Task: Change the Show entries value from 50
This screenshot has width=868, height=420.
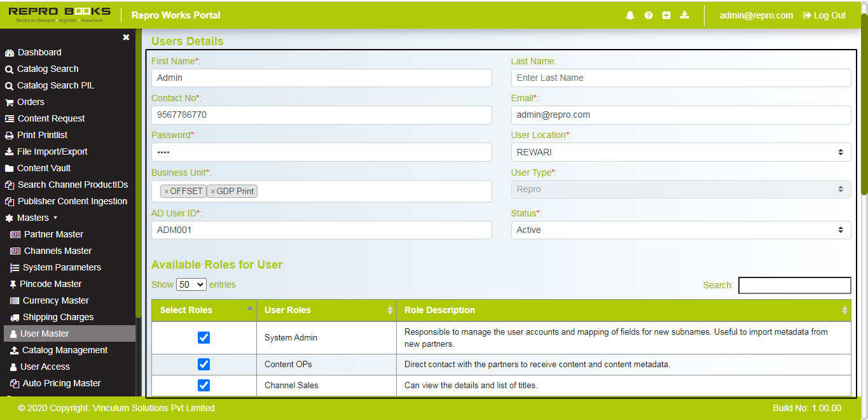Action: (191, 284)
